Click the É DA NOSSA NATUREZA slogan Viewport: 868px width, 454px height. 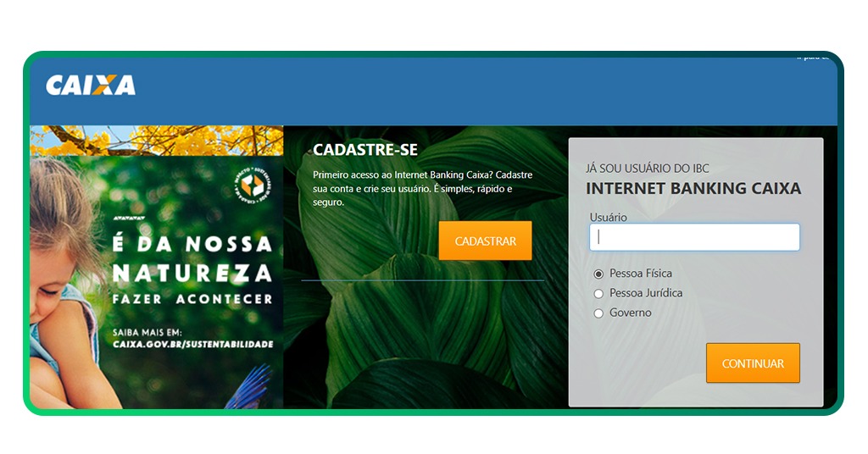click(192, 258)
